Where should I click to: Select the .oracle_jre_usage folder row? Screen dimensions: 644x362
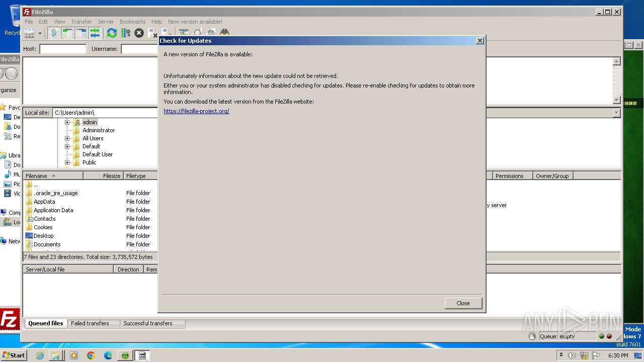(x=91, y=193)
